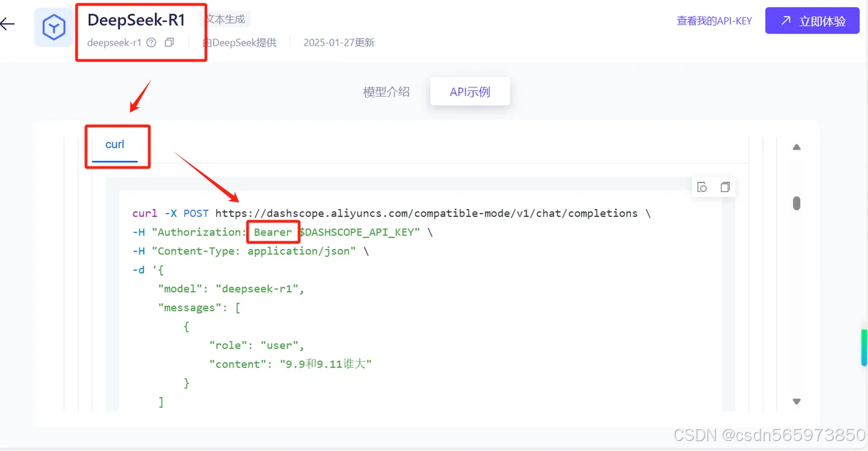Open help icon next to deepseek-r1
Viewport: 868px width, 451px height.
click(x=151, y=43)
